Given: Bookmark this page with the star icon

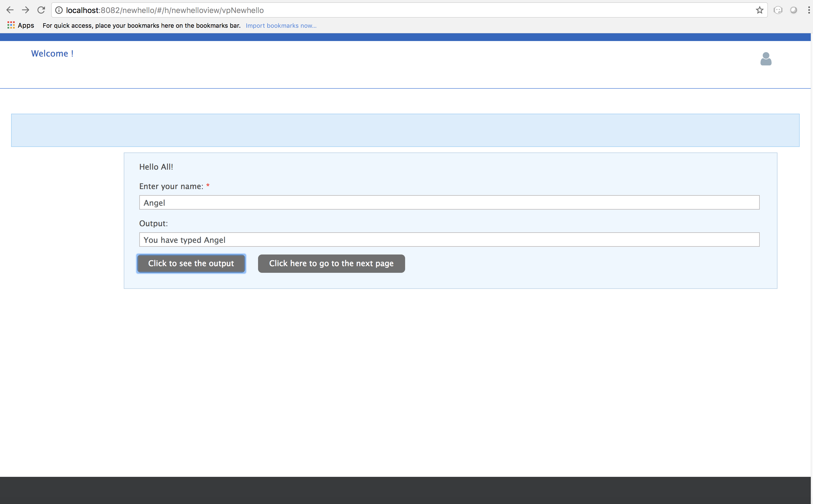Looking at the screenshot, I should (760, 10).
